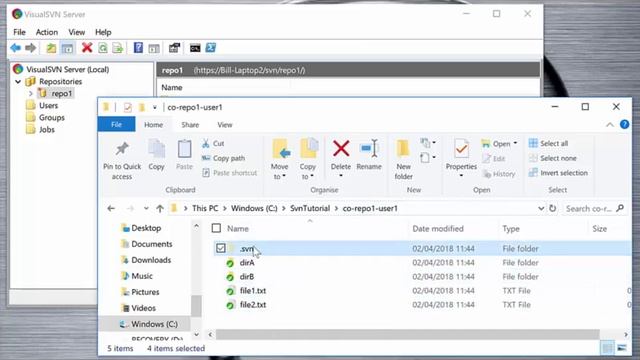Switch to large icons view in status bar
Screen dimensions: 640x360
click(x=622, y=348)
